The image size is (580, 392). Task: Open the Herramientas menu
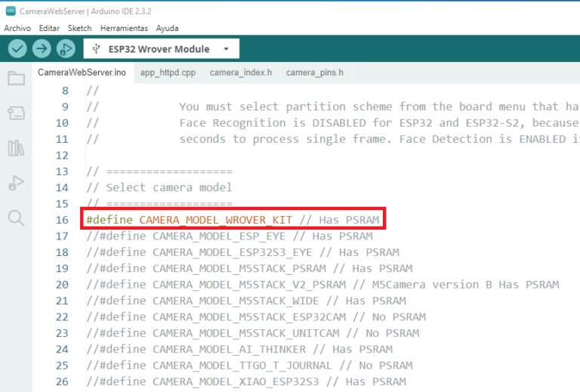pos(124,28)
